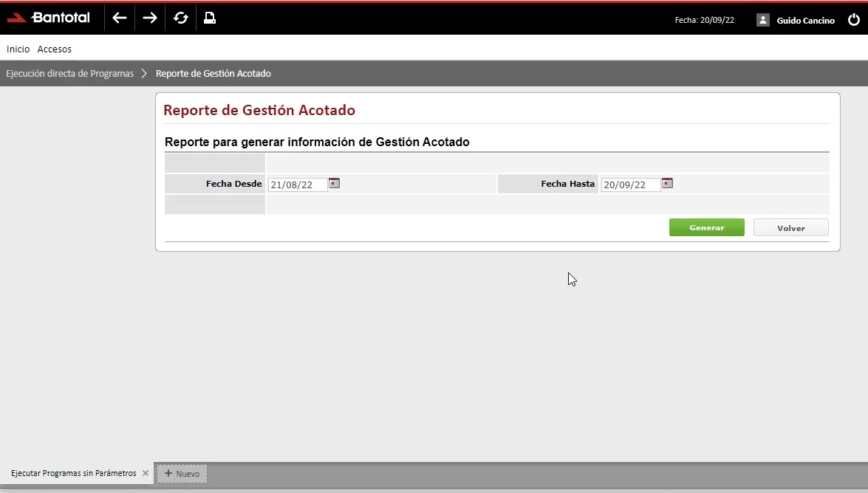The image size is (868, 493).
Task: Navigate to Ejecución directa de Programas breadcrumb
Action: click(x=69, y=73)
